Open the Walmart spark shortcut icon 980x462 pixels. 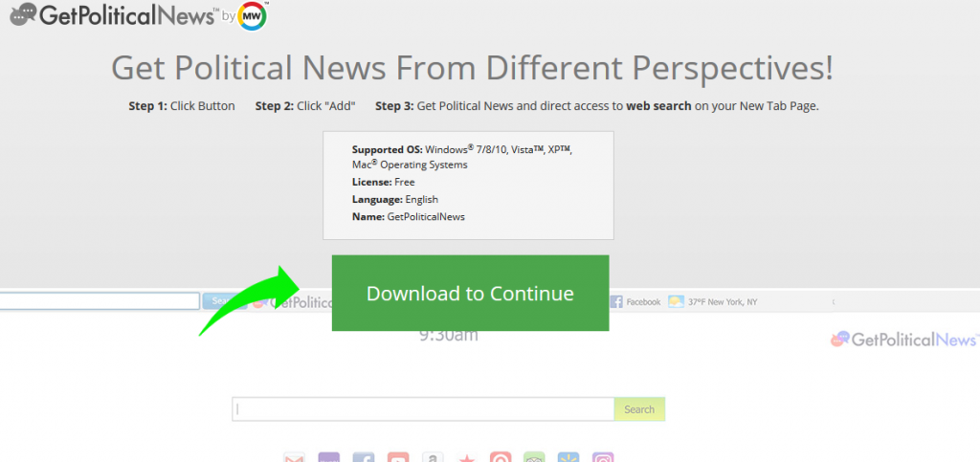tap(568, 457)
